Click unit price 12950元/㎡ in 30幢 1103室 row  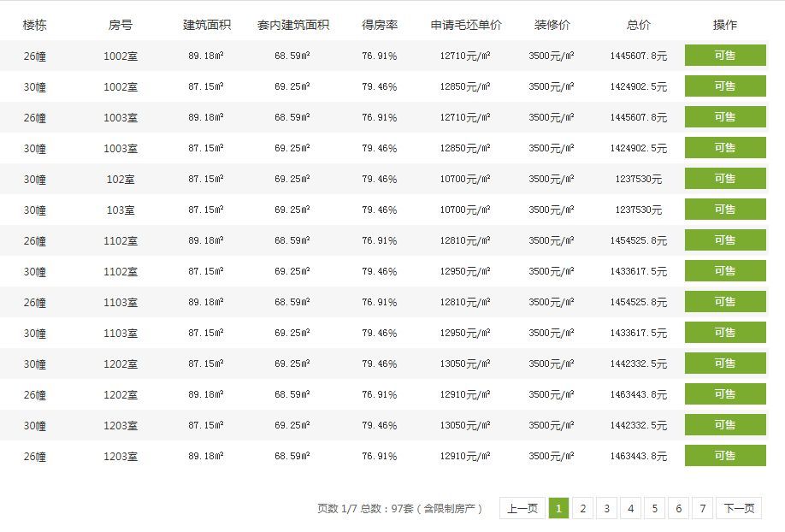pyautogui.click(x=465, y=333)
